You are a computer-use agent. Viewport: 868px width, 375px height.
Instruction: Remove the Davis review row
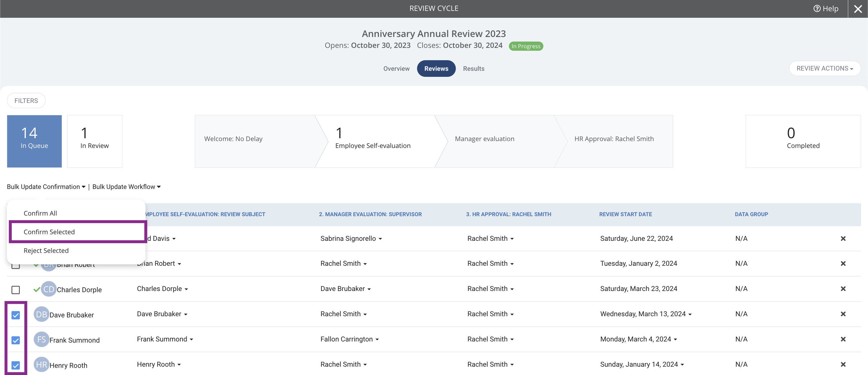(x=843, y=239)
